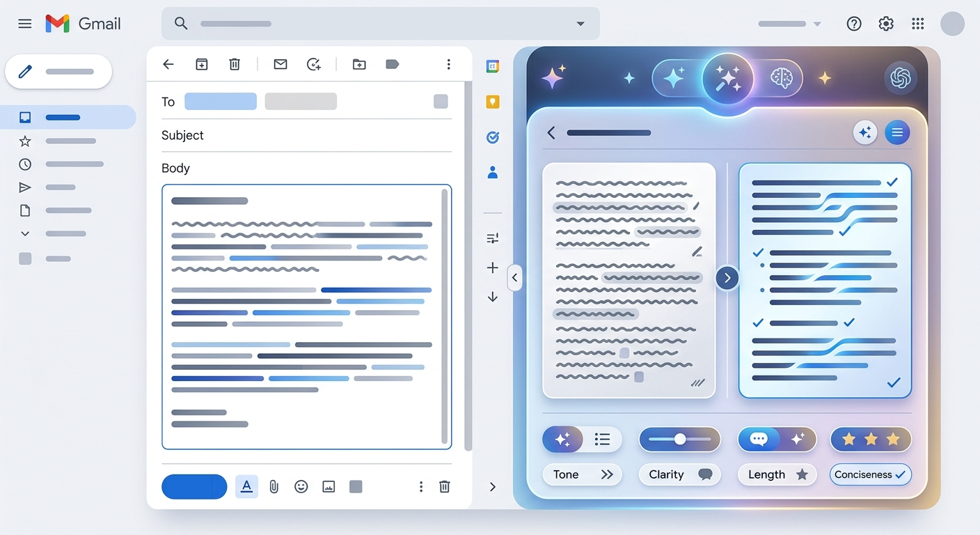Image resolution: width=980 pixels, height=535 pixels.
Task: Select the Inbox folder in sidebar
Action: [x=68, y=118]
